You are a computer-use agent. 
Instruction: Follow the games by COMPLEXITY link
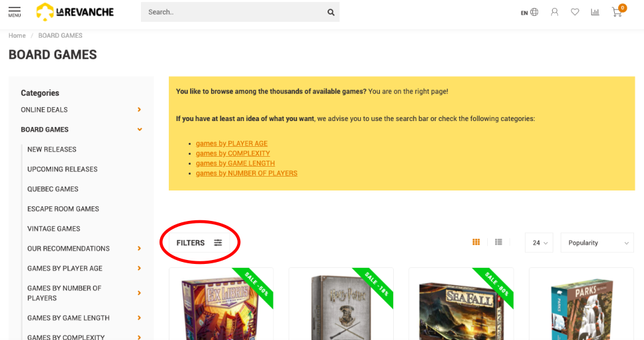[x=233, y=153]
